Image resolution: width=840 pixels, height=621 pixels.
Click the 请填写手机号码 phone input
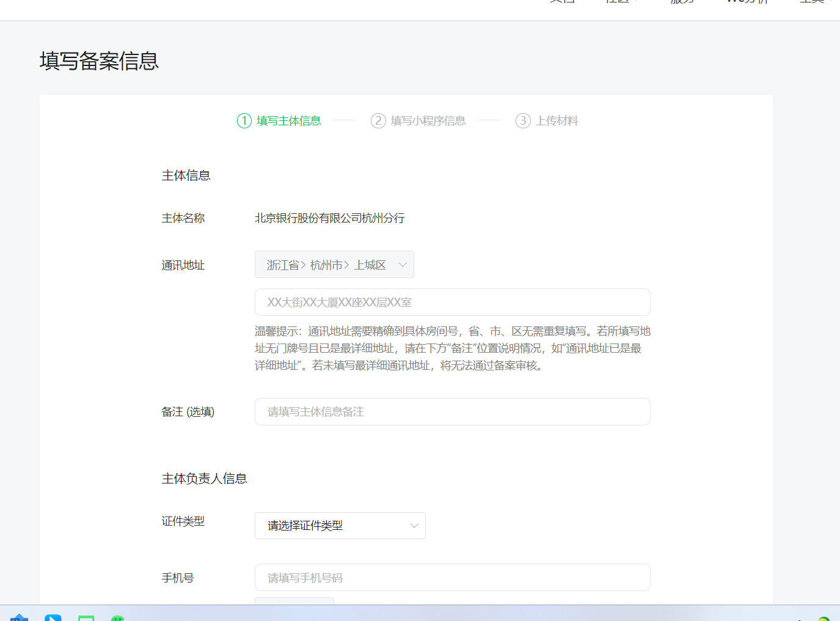tap(452, 578)
